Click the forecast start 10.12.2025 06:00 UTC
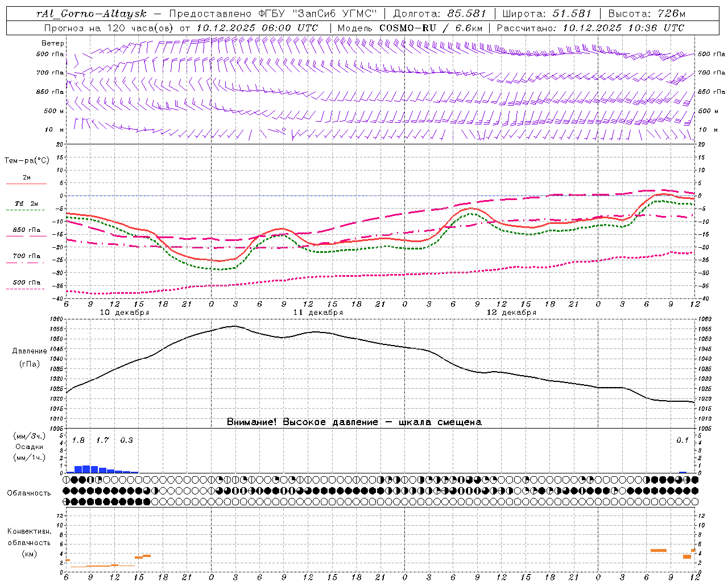728x582 pixels. 257,28
